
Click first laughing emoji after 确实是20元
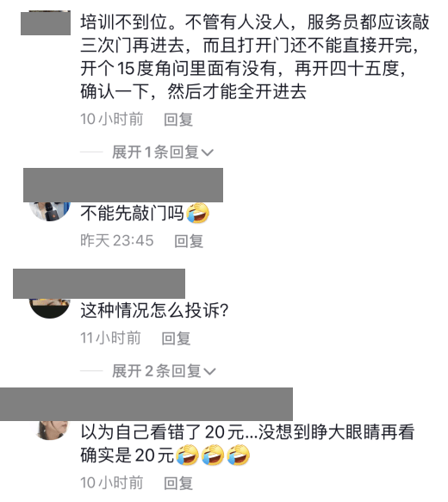[x=187, y=455]
